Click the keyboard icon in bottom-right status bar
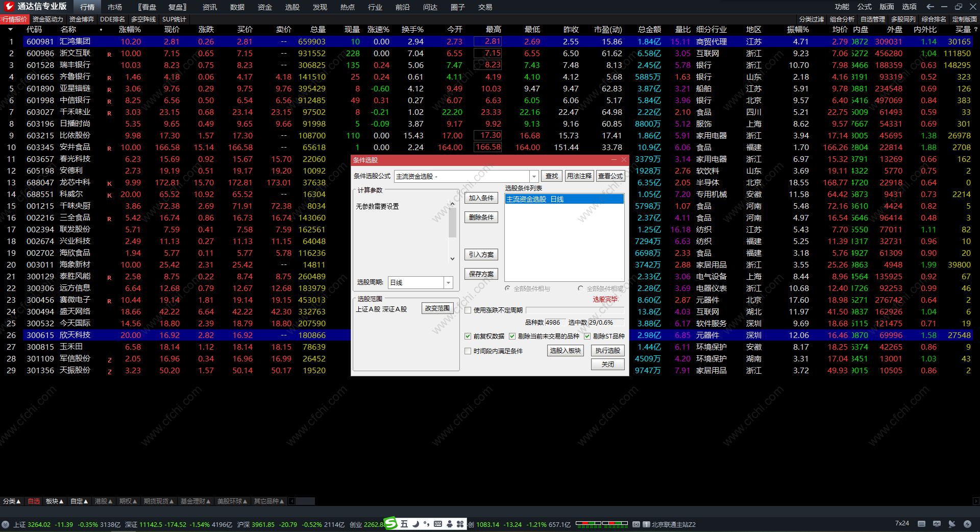The width and height of the screenshot is (980, 532). coord(921,524)
